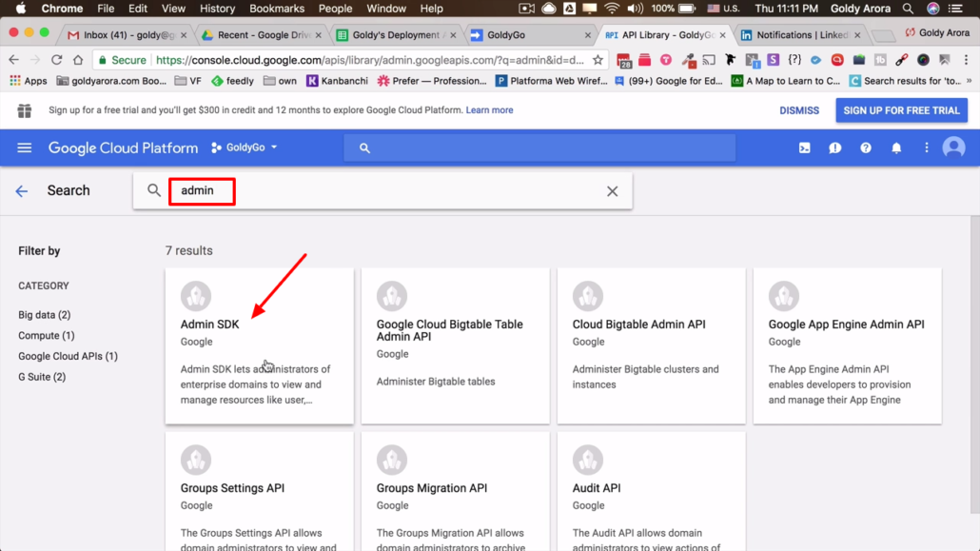Click the Google Cloud Platform logo text
The height and width of the screenshot is (551, 980).
pyautogui.click(x=123, y=148)
